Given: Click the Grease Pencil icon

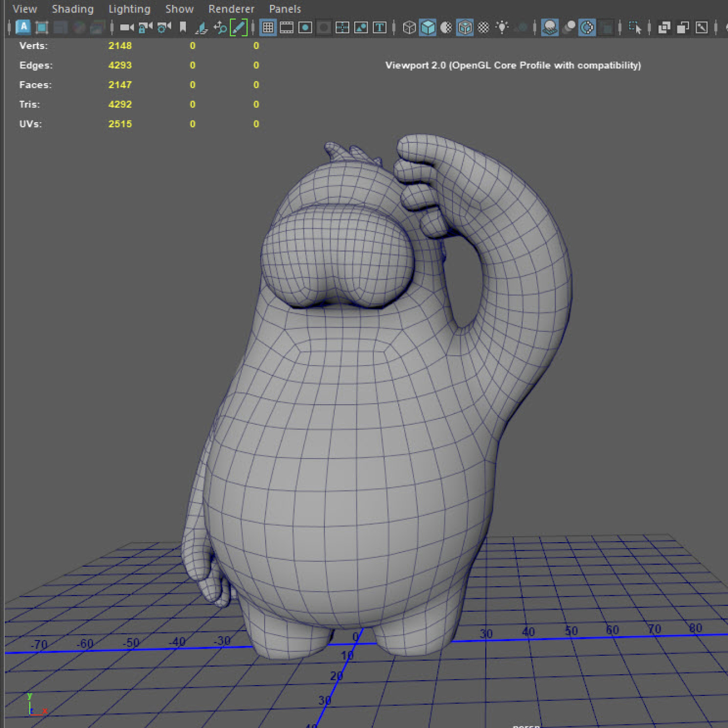Looking at the screenshot, I should pos(239,27).
